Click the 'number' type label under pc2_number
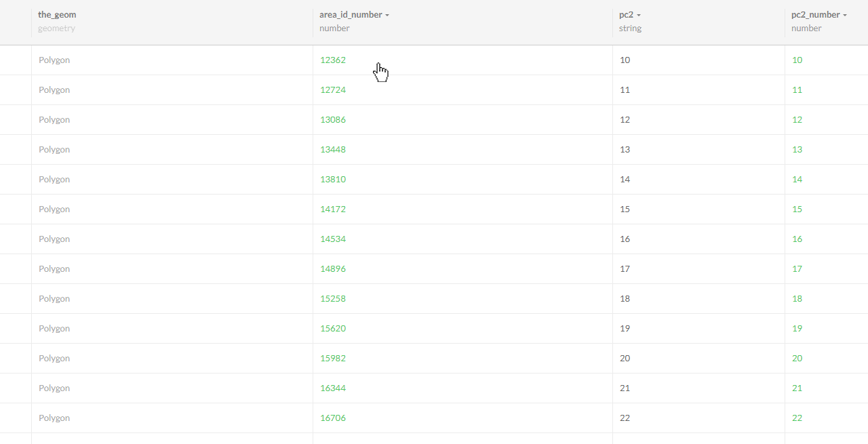This screenshot has height=444, width=868. [806, 28]
